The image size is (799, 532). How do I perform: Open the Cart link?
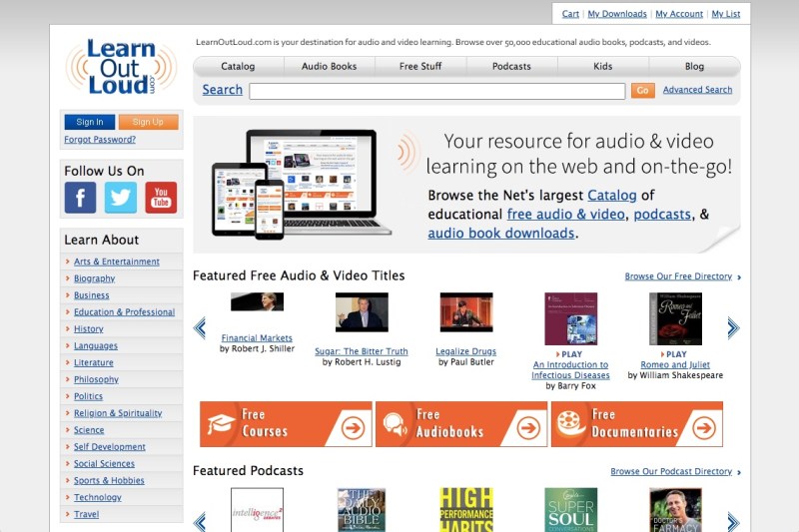point(570,14)
